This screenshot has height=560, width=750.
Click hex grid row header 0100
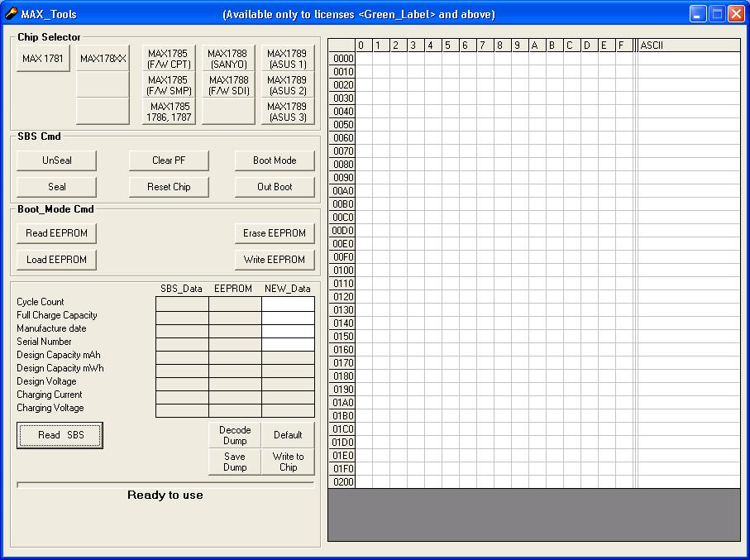coord(342,270)
